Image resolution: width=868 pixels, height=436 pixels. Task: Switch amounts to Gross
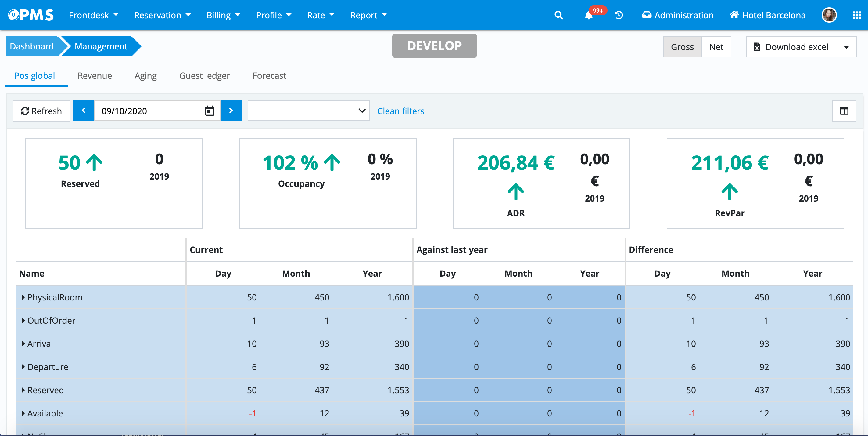[x=682, y=47]
